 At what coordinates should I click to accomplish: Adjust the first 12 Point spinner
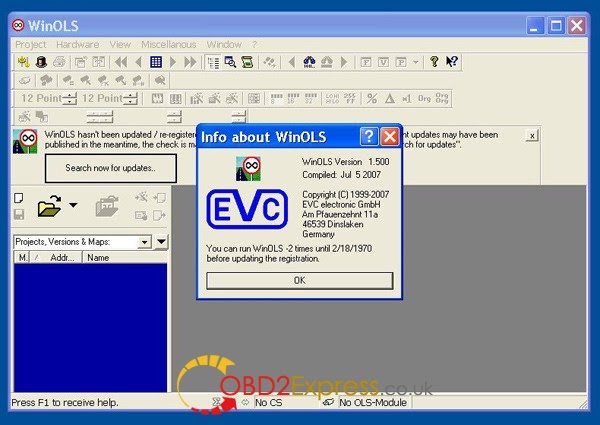[69, 99]
